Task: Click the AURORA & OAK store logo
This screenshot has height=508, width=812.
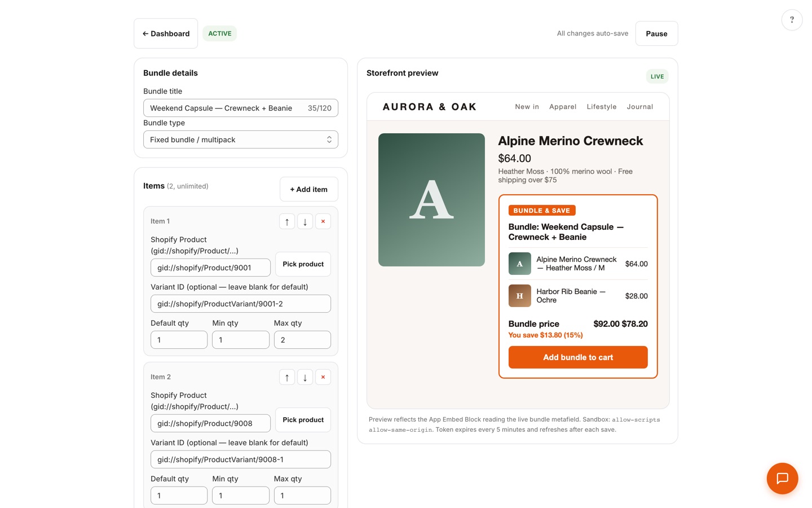Action: point(430,107)
